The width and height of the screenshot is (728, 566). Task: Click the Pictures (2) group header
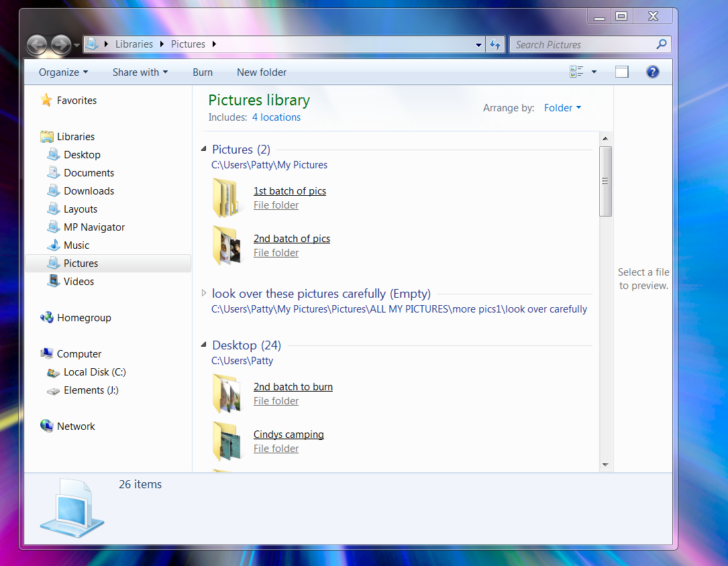241,150
